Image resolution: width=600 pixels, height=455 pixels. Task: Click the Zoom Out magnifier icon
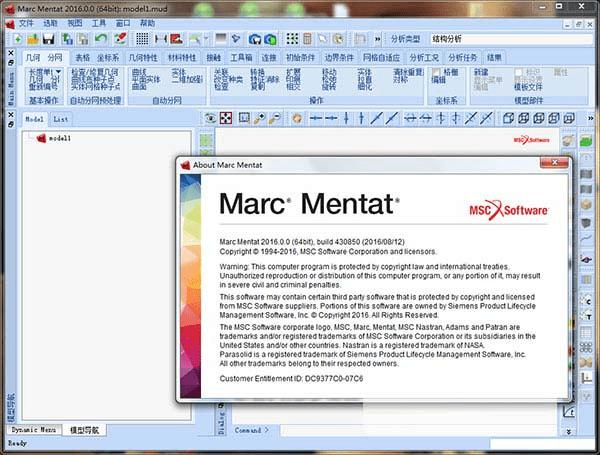click(275, 118)
